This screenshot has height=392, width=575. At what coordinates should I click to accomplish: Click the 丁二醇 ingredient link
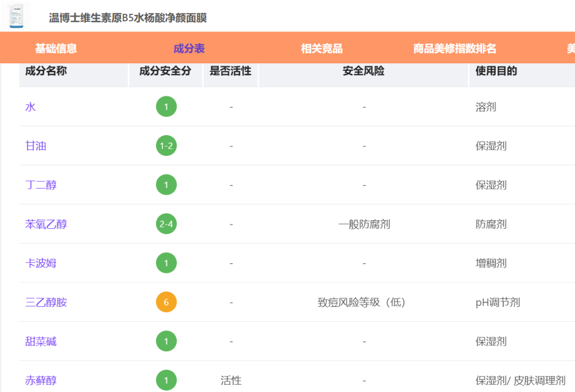point(41,185)
